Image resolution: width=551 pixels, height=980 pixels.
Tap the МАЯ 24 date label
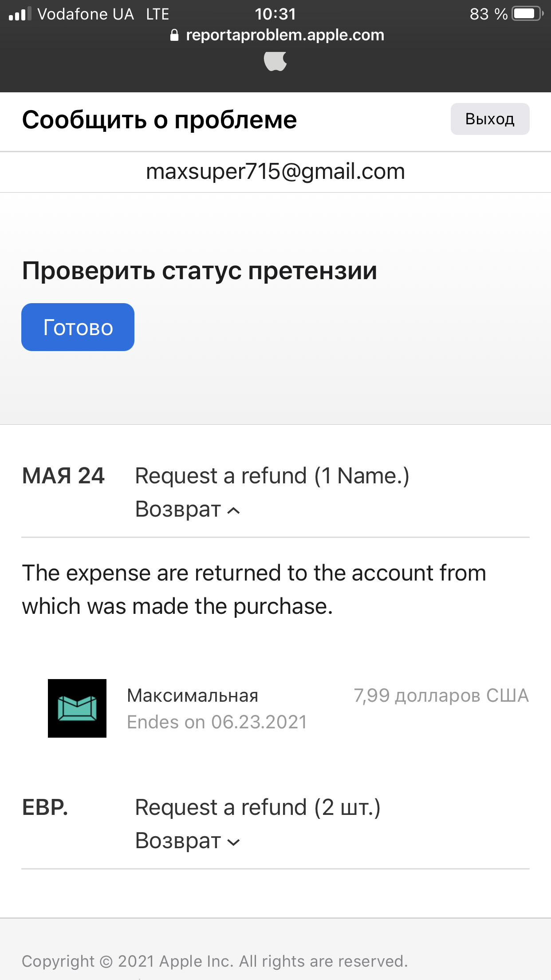coord(63,476)
